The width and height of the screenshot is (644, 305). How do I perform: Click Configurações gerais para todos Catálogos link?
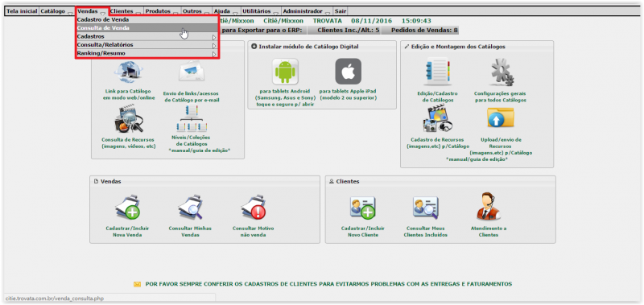pos(500,97)
